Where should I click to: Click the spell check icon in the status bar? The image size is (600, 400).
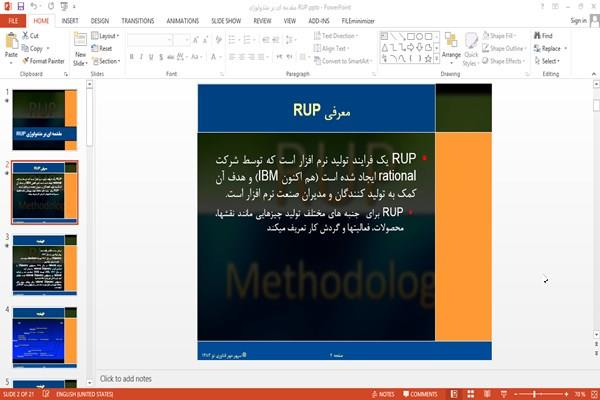[46, 394]
